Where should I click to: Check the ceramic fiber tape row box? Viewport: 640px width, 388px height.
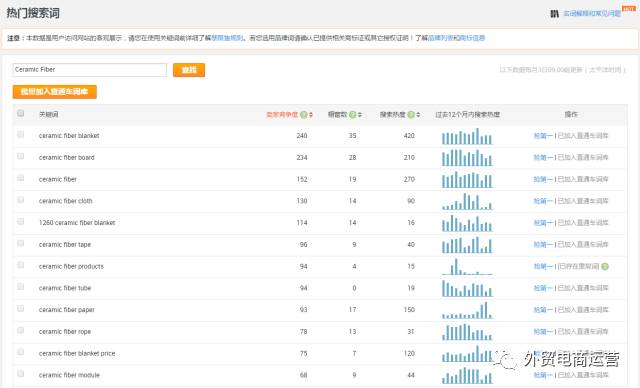[x=20, y=243]
